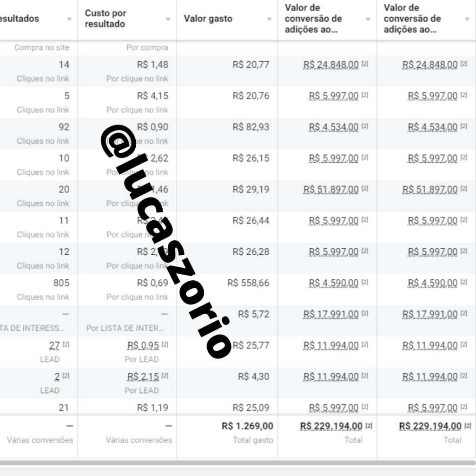Click the Custo por resultado header text
Viewport: 476px width, 476px height.
pos(106,19)
